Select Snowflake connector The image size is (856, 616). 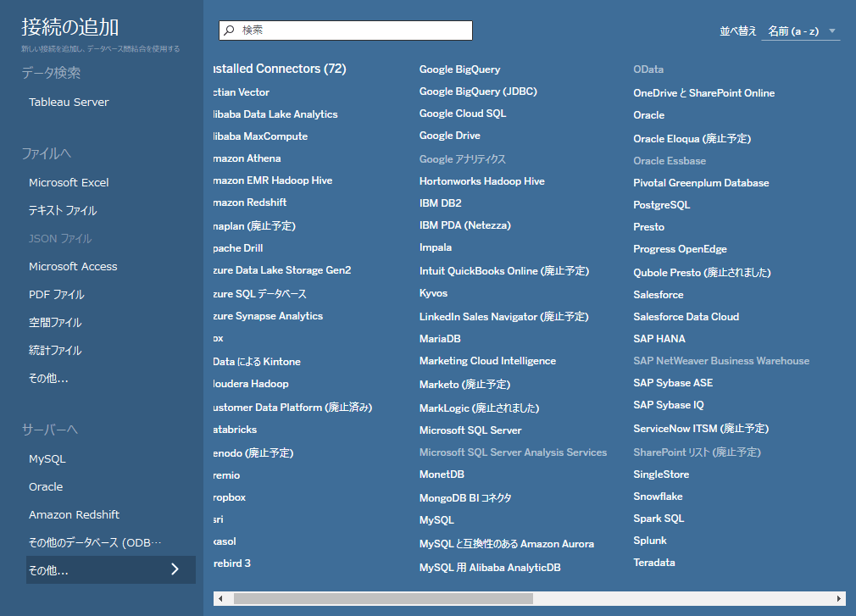pos(658,497)
